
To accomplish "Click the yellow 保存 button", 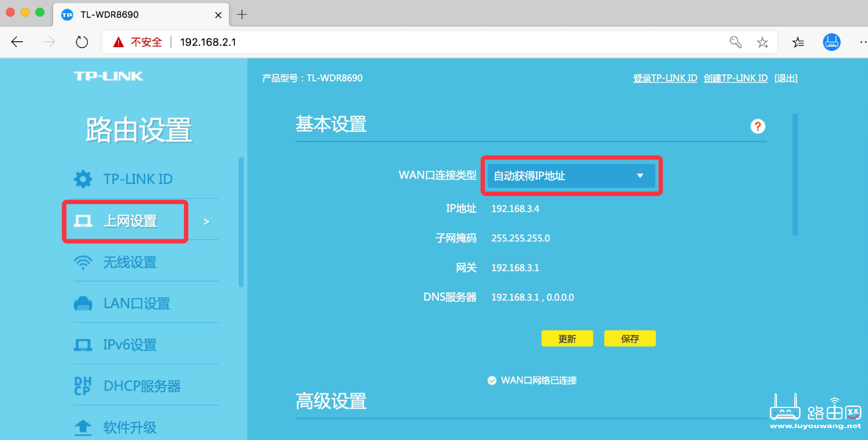I will (630, 339).
